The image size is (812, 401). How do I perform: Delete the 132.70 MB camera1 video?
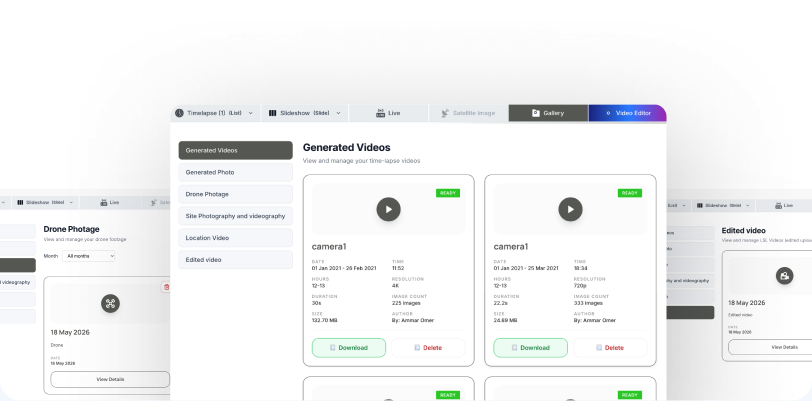428,348
